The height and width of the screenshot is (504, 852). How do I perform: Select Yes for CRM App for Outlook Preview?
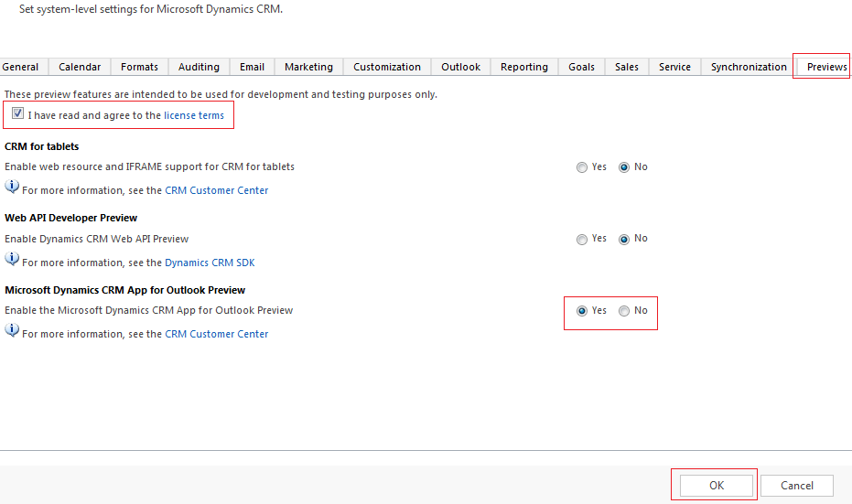point(582,311)
